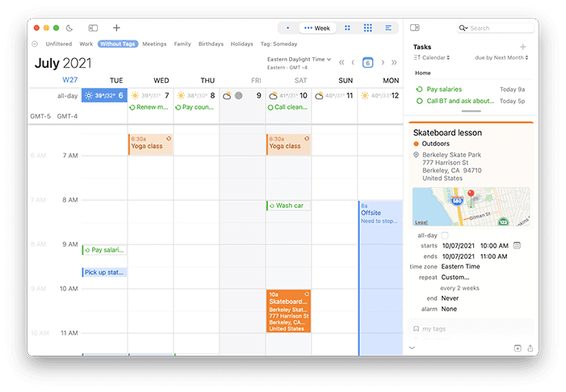This screenshot has width=566, height=392.
Task: Add a new task with plus icon
Action: (x=522, y=47)
